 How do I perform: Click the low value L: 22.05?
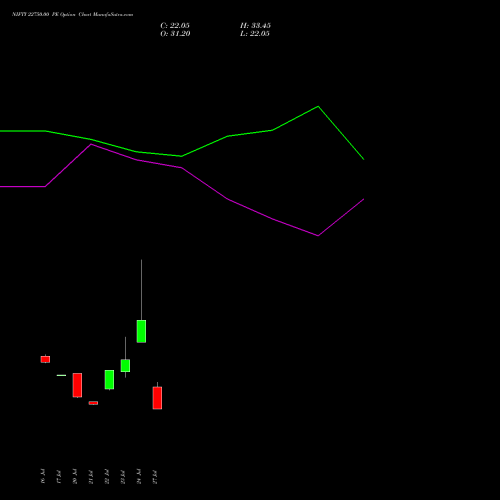pos(255,34)
